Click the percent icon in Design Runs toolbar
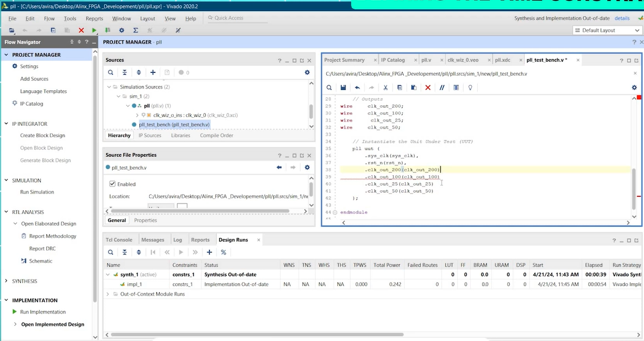This screenshot has height=341, width=644. 223,252
